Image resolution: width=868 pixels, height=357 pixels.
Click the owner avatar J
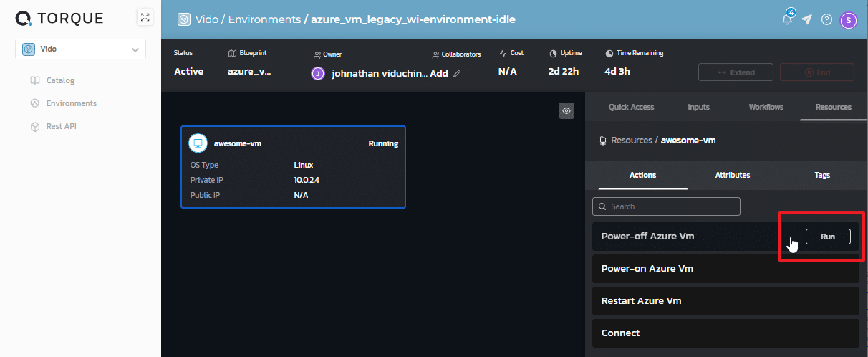click(x=318, y=73)
